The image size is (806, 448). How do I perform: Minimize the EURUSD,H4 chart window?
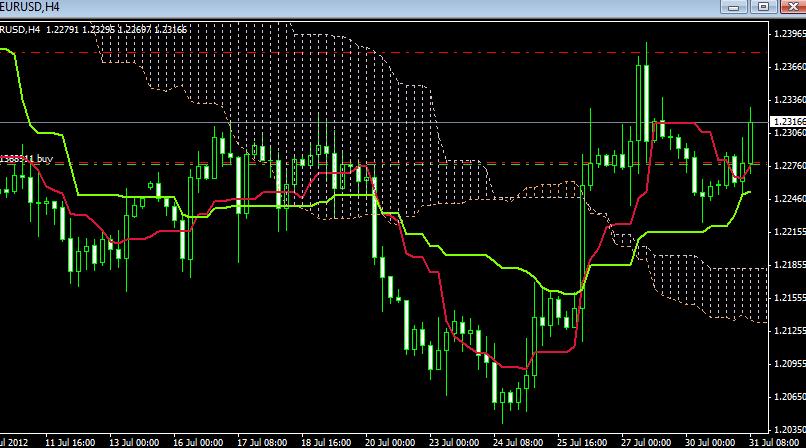(x=734, y=7)
